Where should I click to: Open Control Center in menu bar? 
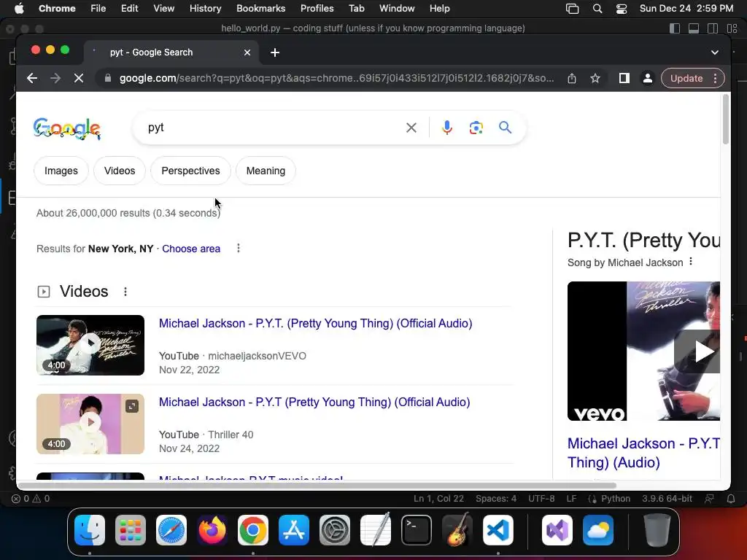(x=622, y=8)
